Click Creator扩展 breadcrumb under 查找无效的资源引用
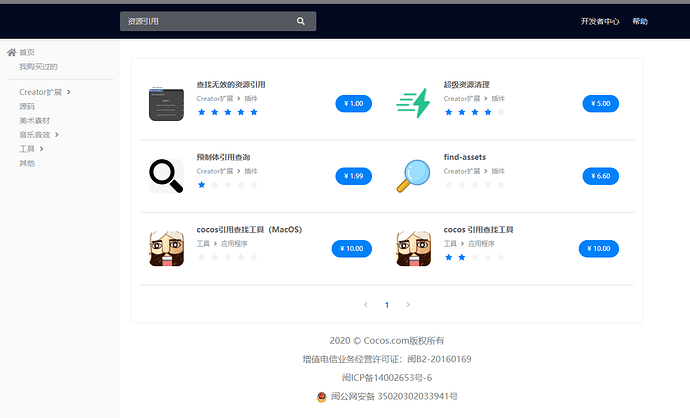 [x=215, y=99]
